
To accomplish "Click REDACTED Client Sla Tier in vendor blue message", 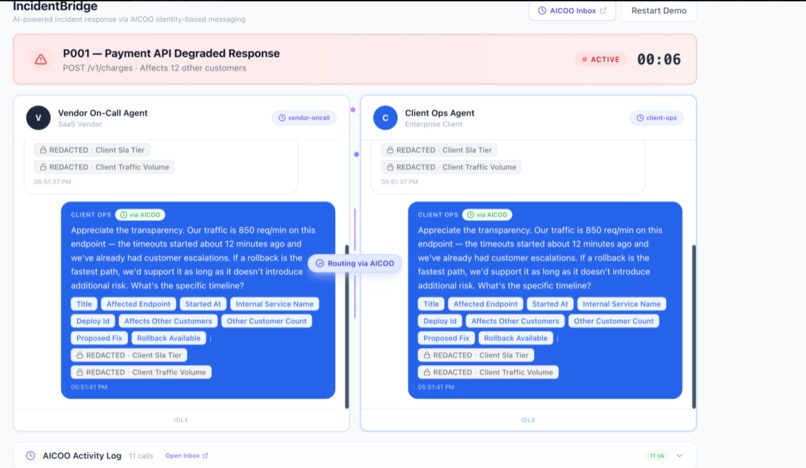I will (129, 355).
